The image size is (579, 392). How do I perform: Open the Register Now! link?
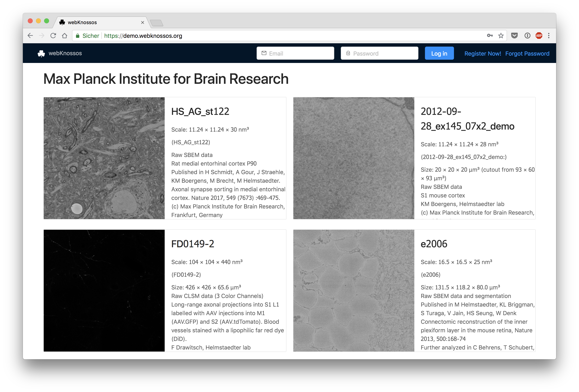(x=482, y=54)
